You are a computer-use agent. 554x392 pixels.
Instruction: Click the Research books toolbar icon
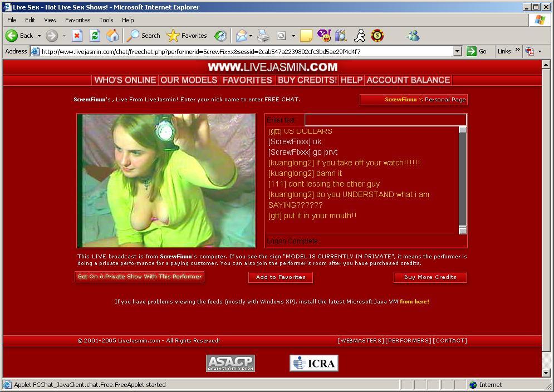pyautogui.click(x=341, y=36)
